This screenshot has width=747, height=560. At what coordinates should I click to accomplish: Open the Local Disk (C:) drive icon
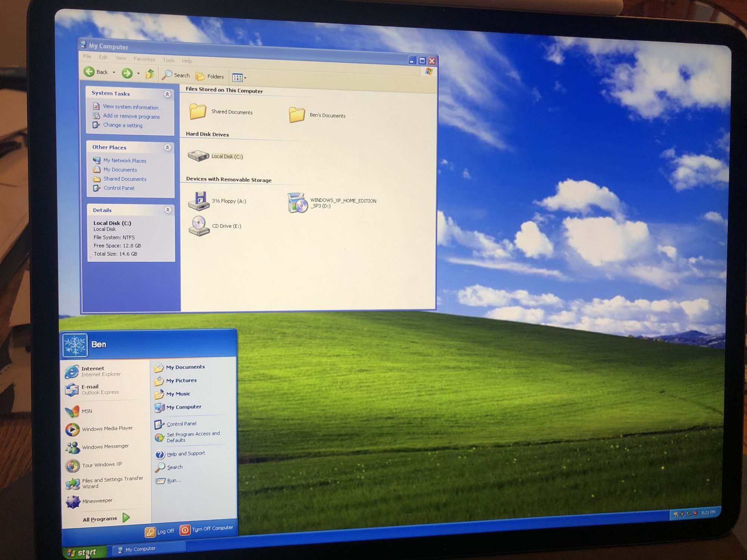click(x=198, y=155)
